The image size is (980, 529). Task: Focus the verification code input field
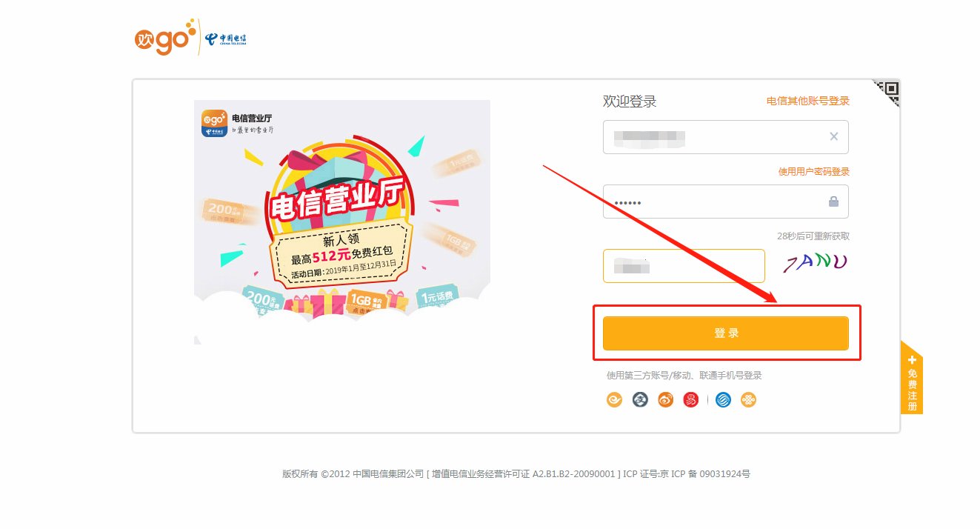(x=683, y=265)
